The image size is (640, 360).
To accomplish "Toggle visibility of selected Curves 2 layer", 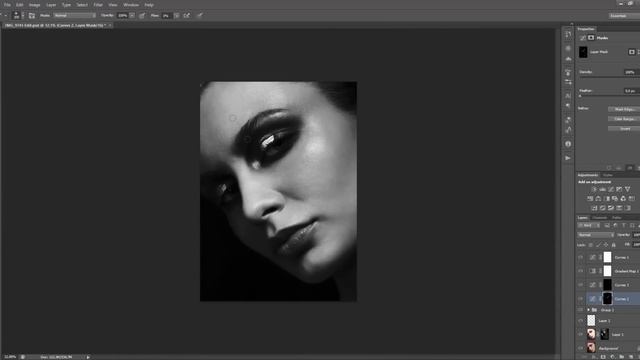I will (x=581, y=299).
